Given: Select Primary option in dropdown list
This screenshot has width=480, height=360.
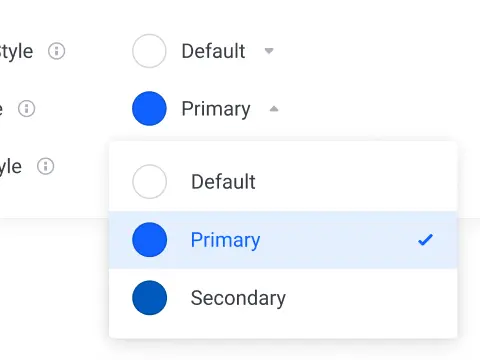Looking at the screenshot, I should pos(283,240).
